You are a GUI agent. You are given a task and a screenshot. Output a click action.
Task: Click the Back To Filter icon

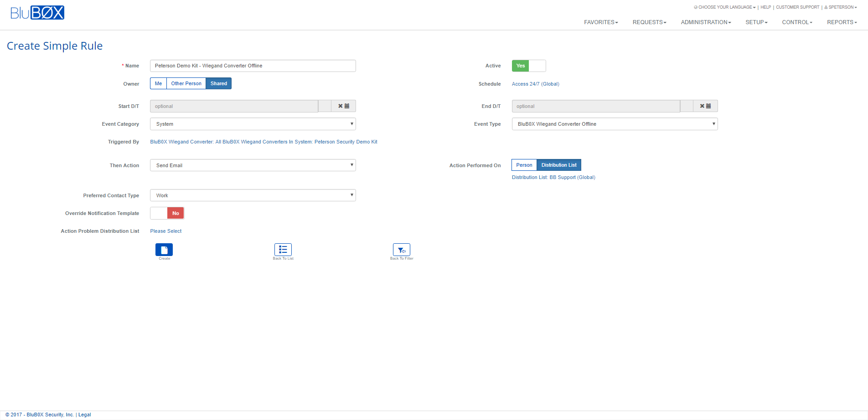401,250
